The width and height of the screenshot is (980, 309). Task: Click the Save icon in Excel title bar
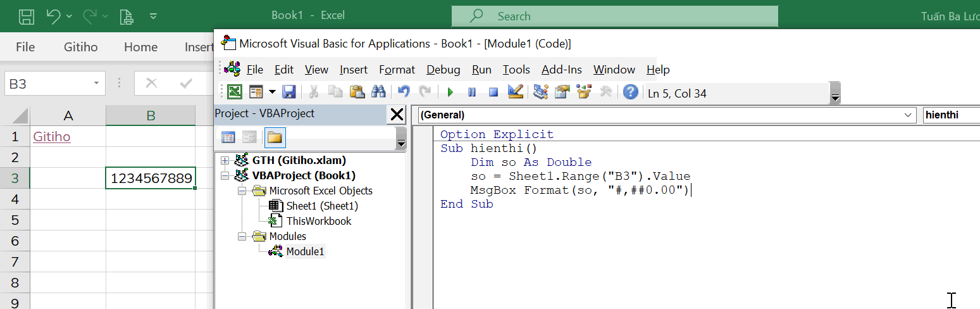pos(27,16)
